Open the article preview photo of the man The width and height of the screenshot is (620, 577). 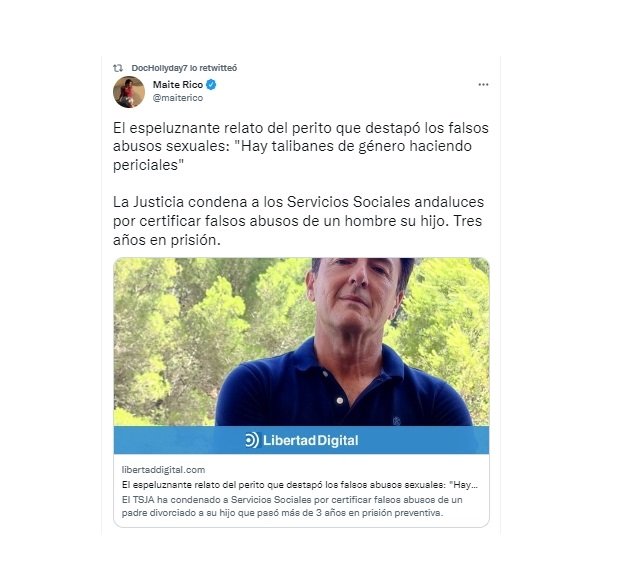pyautogui.click(x=301, y=342)
